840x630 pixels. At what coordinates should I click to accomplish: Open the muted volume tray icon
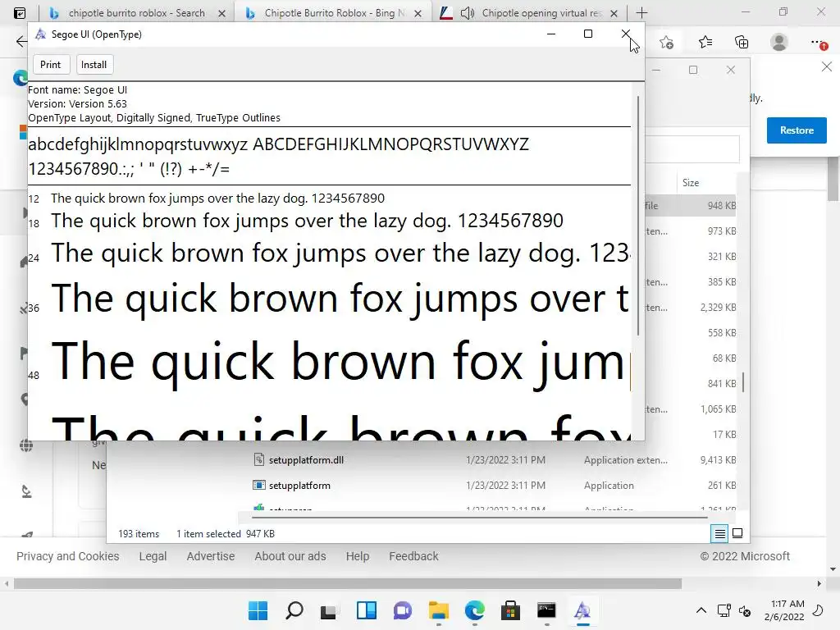point(745,610)
